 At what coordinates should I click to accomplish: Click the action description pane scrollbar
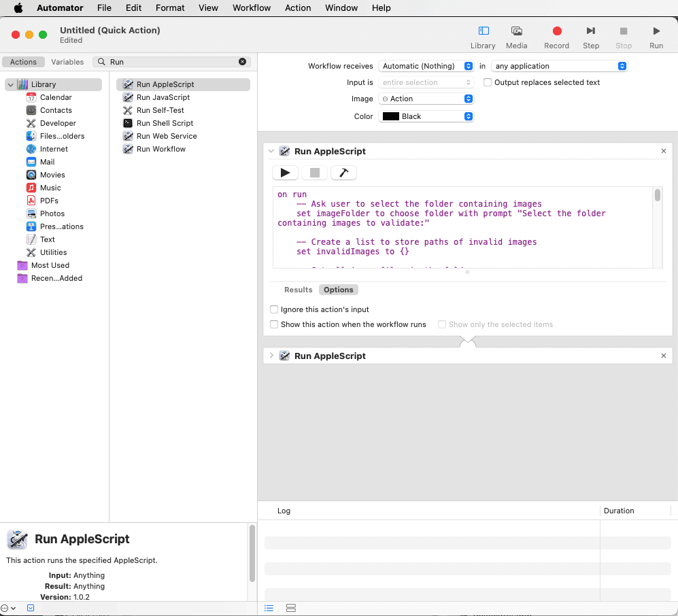click(x=252, y=553)
